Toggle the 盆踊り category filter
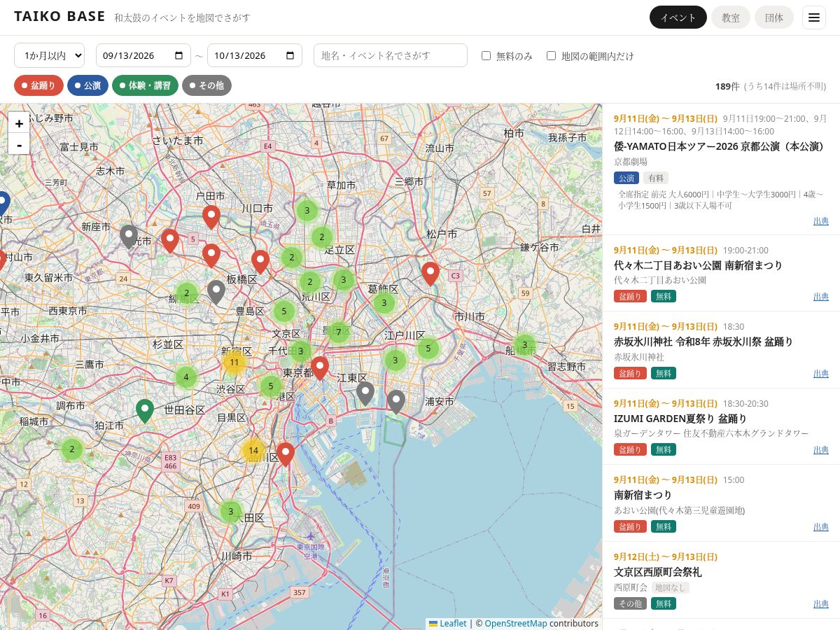Image resolution: width=840 pixels, height=630 pixels. 39,85
